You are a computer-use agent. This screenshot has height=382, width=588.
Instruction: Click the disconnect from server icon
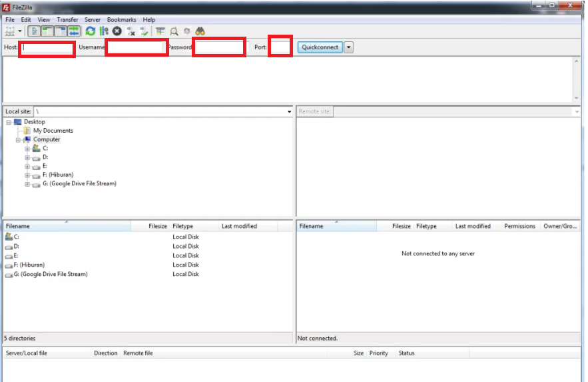(131, 31)
